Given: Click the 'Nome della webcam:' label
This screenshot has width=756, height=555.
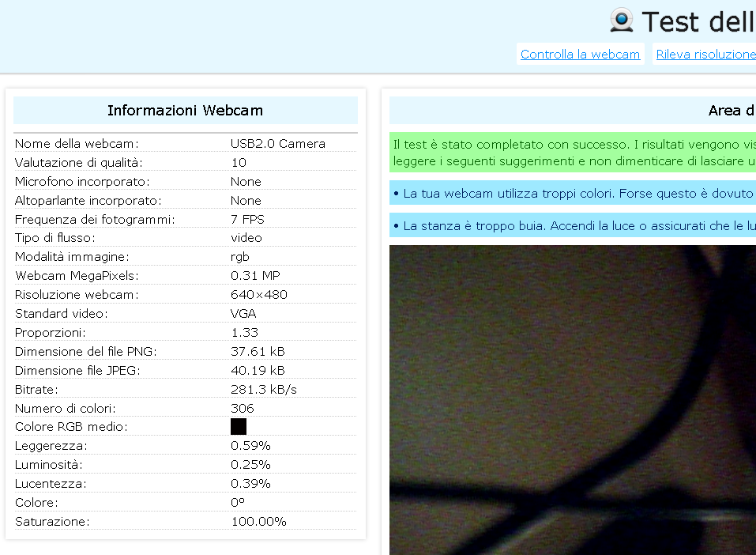Looking at the screenshot, I should click(77, 144).
